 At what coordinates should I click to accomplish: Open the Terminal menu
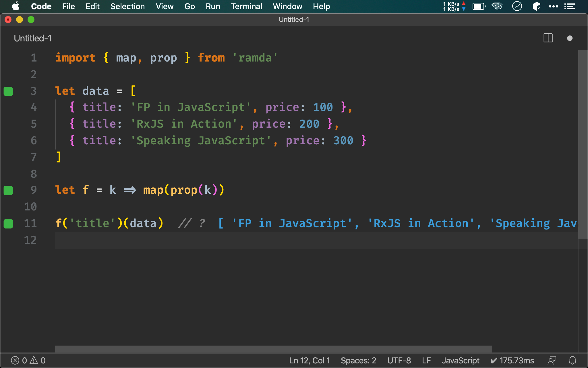(x=246, y=6)
